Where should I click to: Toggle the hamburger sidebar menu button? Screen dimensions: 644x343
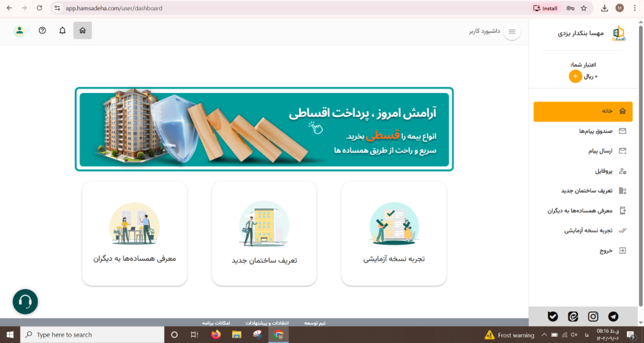[x=512, y=31]
